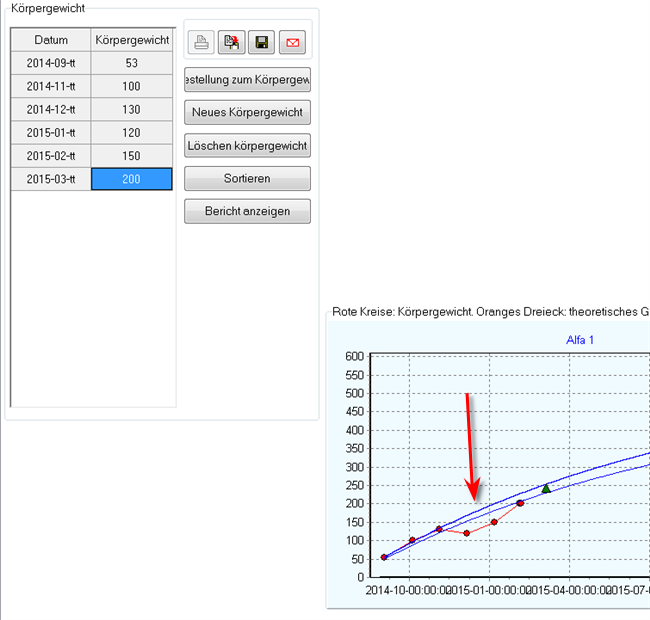
Task: Click the red data point at 100 on the chart
Action: [412, 540]
